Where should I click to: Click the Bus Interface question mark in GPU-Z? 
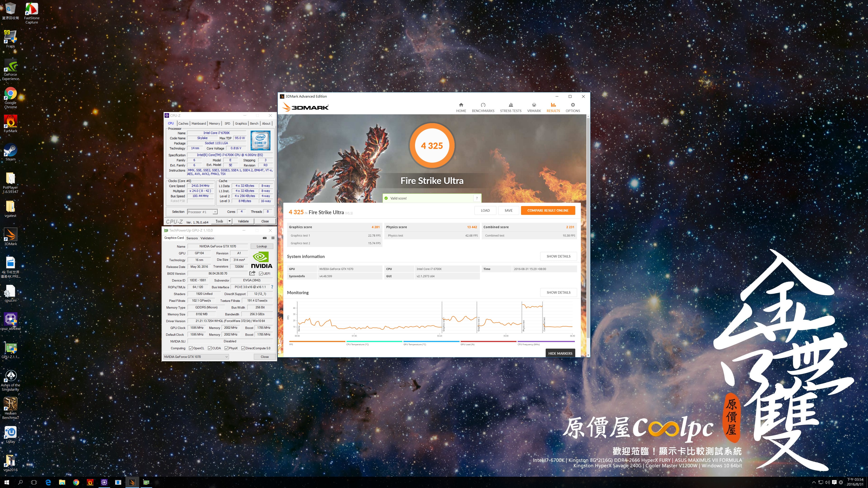pyautogui.click(x=272, y=287)
